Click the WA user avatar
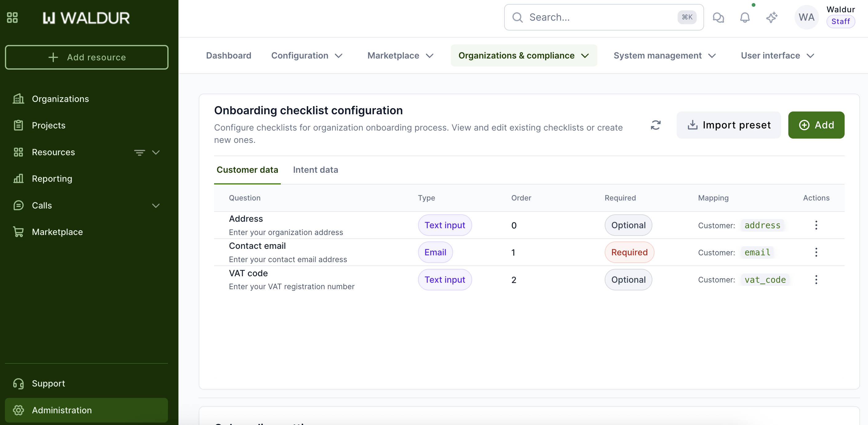 tap(806, 17)
